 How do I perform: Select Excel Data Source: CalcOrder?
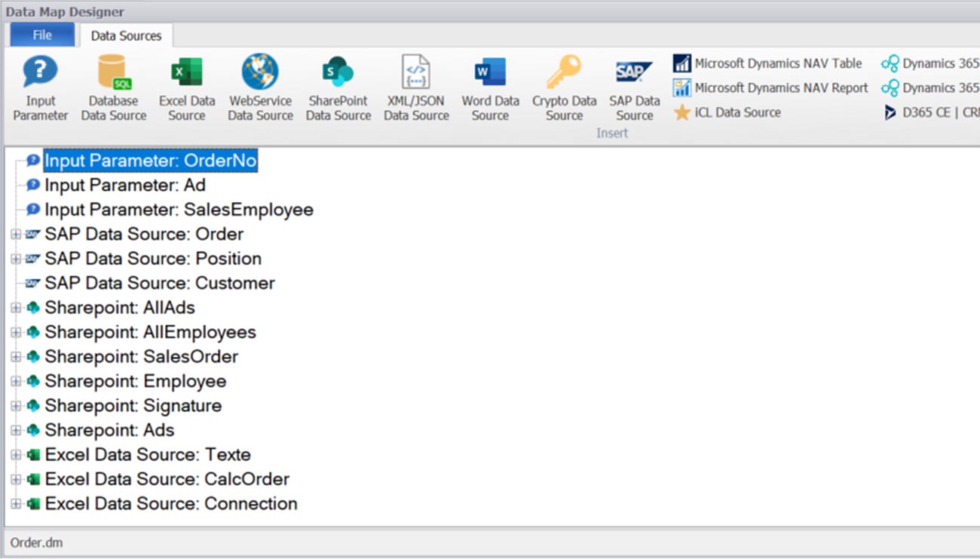pos(167,479)
